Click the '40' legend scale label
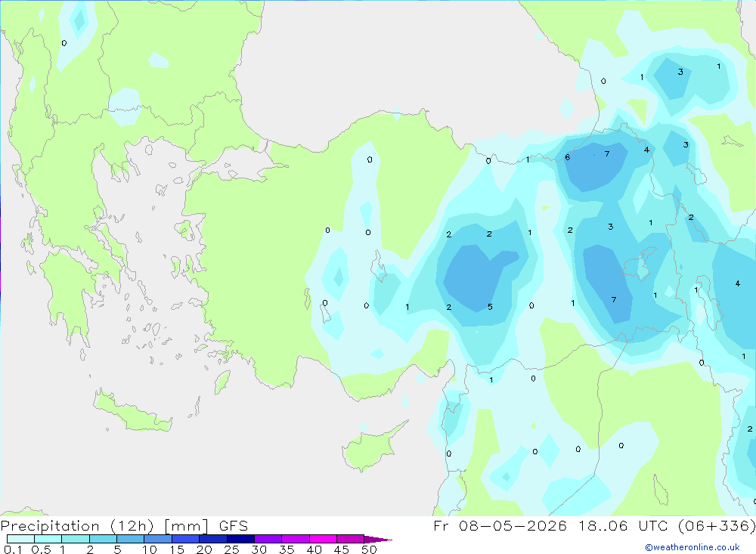This screenshot has width=756, height=554. [314, 549]
